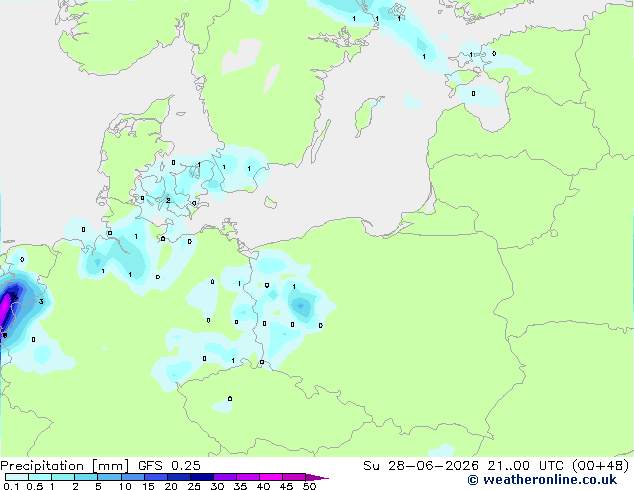
Task: Click the legend value label '0.5'
Action: pyautogui.click(x=34, y=486)
